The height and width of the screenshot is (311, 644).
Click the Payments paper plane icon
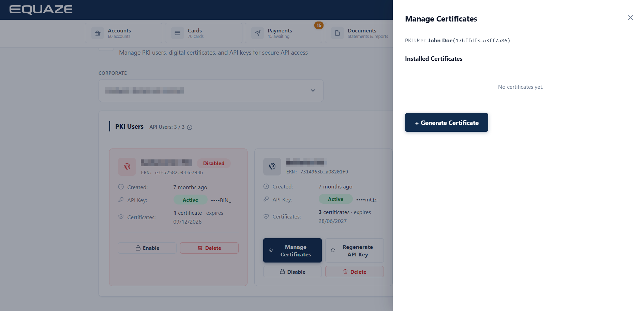point(258,33)
